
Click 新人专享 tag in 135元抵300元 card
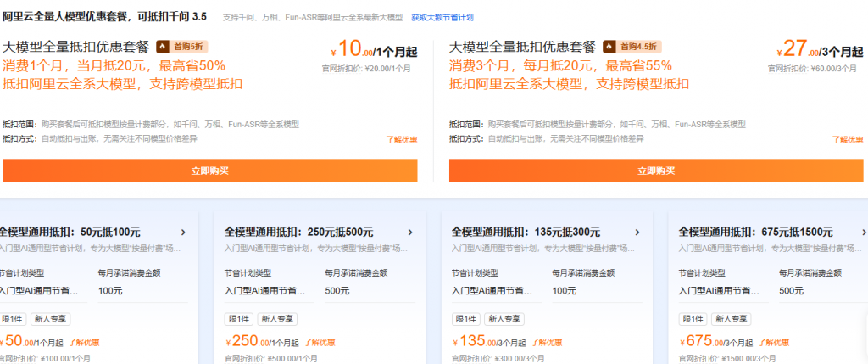[504, 320]
